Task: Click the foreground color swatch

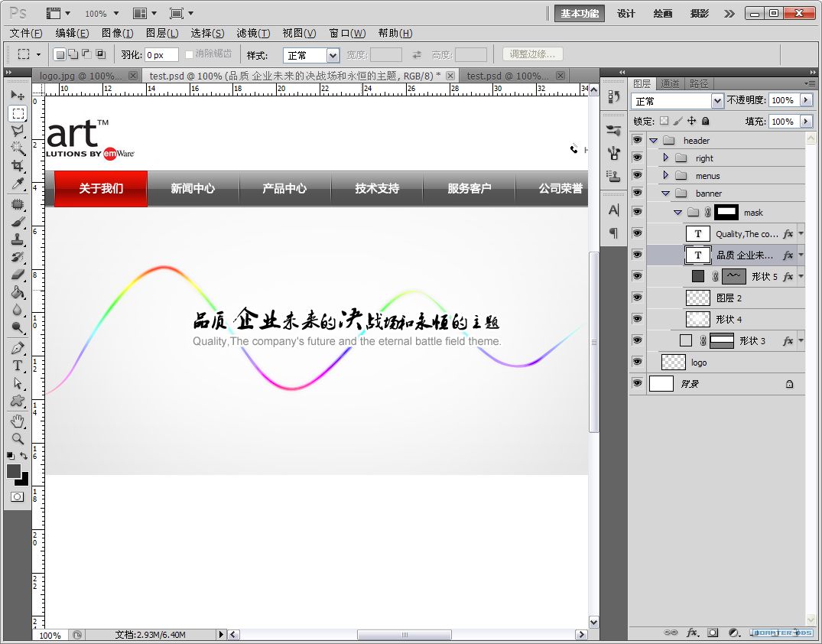Action: click(x=13, y=470)
